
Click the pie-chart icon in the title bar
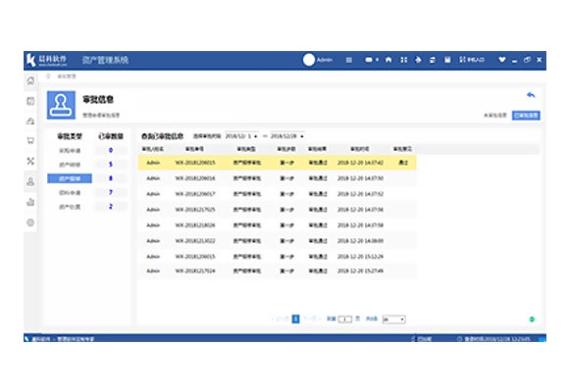click(418, 60)
